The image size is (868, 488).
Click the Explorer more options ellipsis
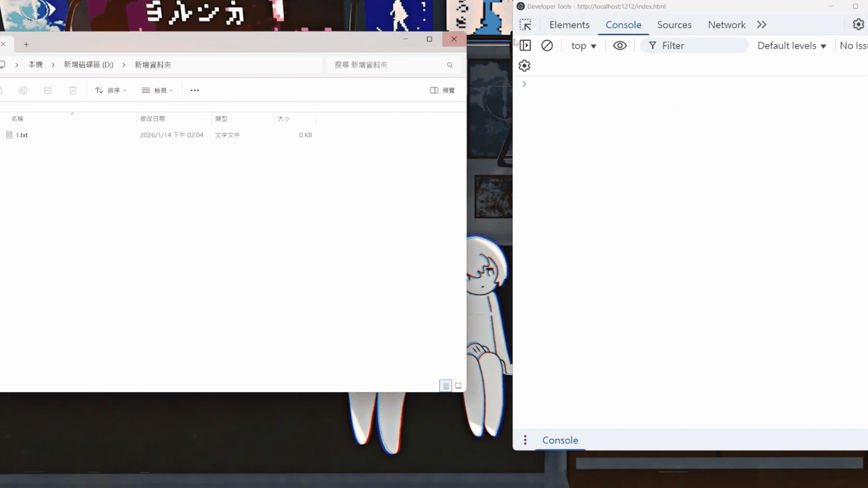pyautogui.click(x=194, y=90)
